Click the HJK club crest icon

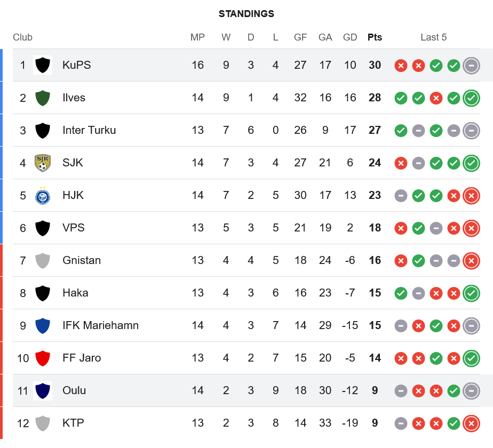(x=43, y=195)
